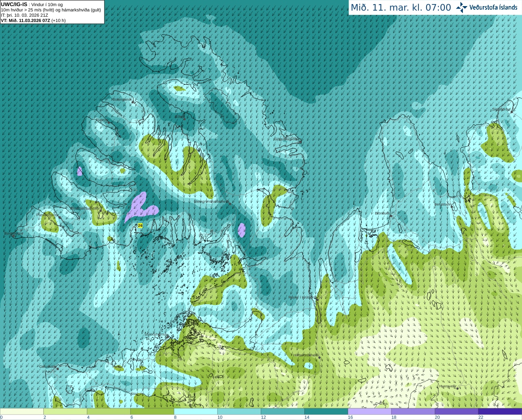Click the yellow 26 gust marker
This screenshot has width=522, height=420.
[140, 225]
